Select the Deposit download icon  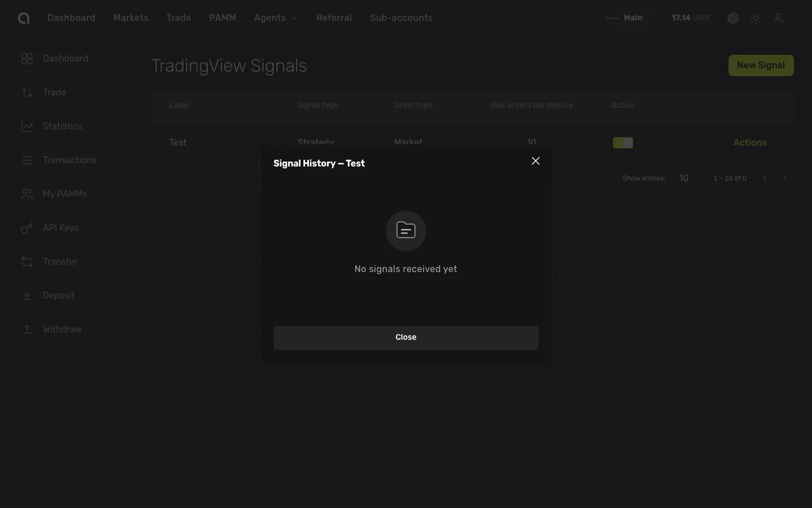27,296
